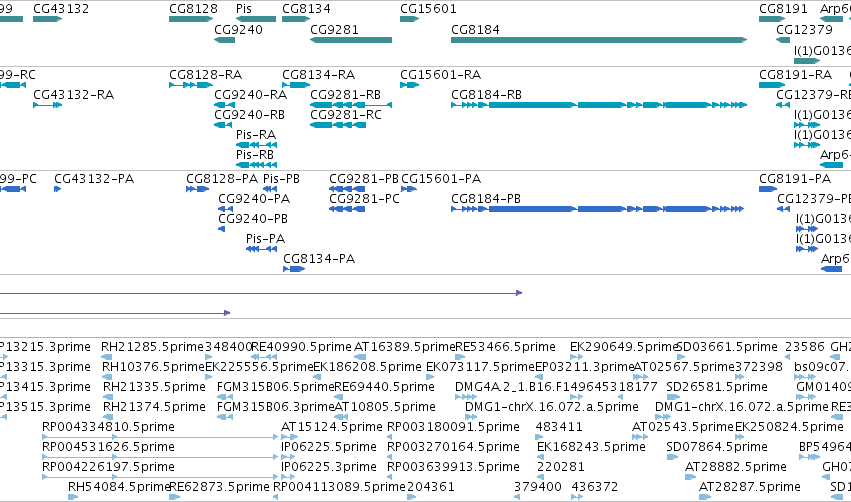The width and height of the screenshot is (851, 502).
Task: Select EST RE53466.5prime
Action: click(x=460, y=357)
